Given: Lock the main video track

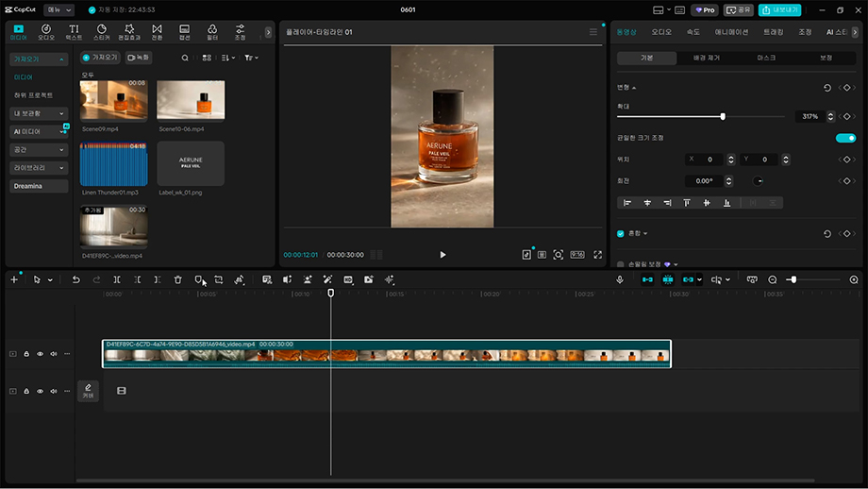Looking at the screenshot, I should click(26, 354).
